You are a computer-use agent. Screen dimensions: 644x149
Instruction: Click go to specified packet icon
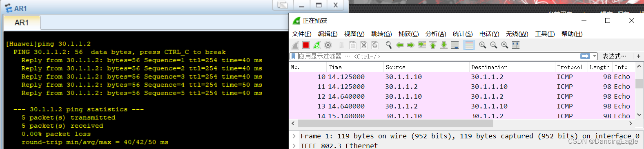(422, 45)
